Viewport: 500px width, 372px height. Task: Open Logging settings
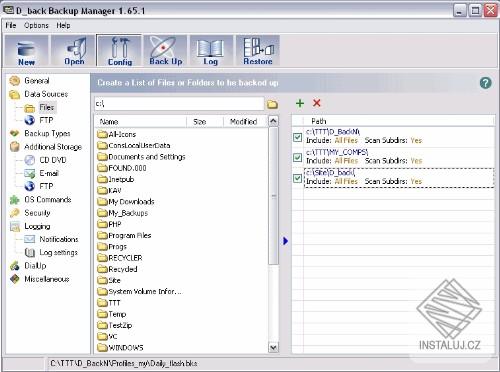click(x=37, y=226)
